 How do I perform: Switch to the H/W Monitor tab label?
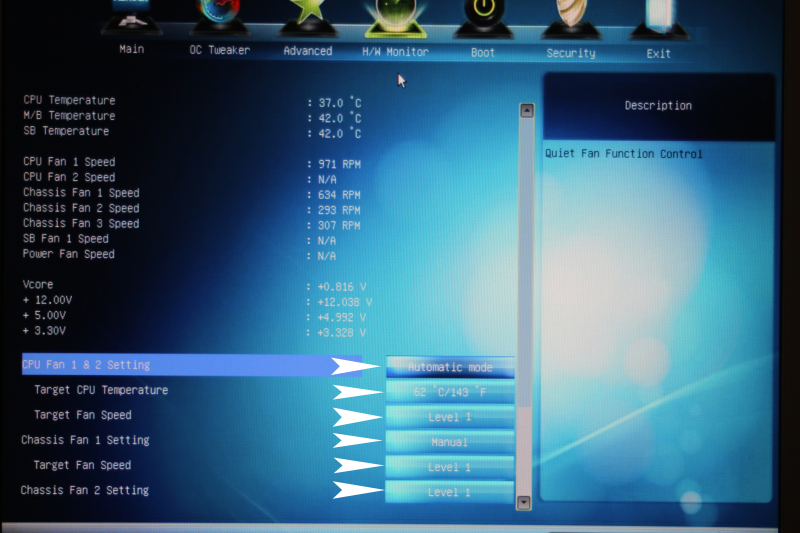[395, 52]
